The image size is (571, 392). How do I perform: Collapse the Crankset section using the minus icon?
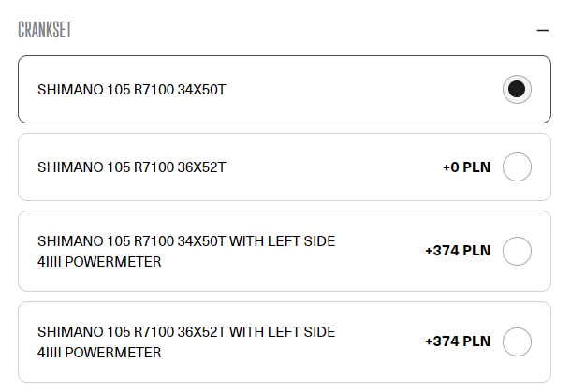542,30
